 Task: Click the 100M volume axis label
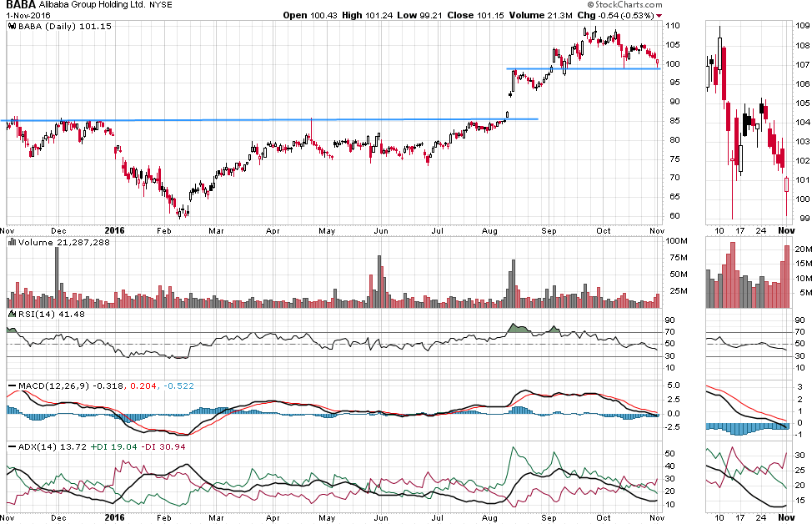pos(676,241)
